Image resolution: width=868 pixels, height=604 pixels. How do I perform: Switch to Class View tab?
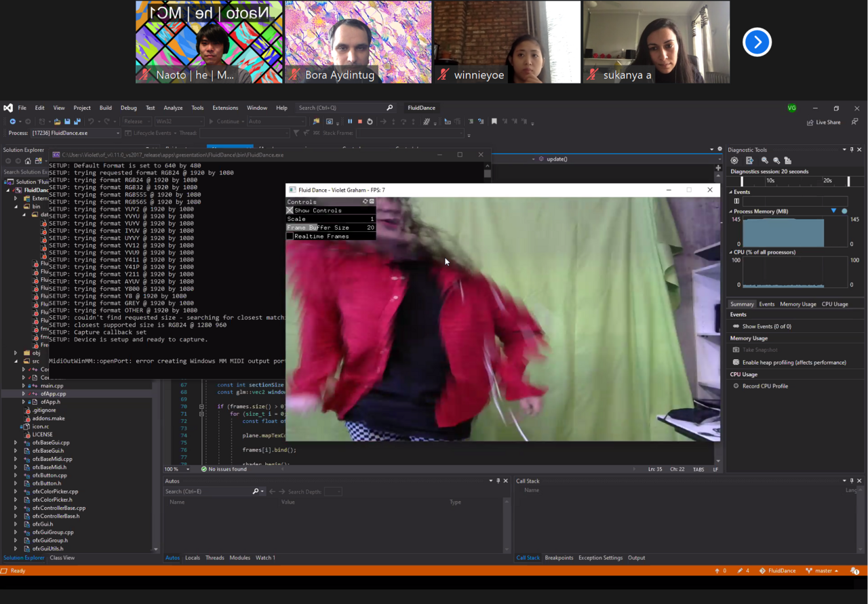point(62,558)
